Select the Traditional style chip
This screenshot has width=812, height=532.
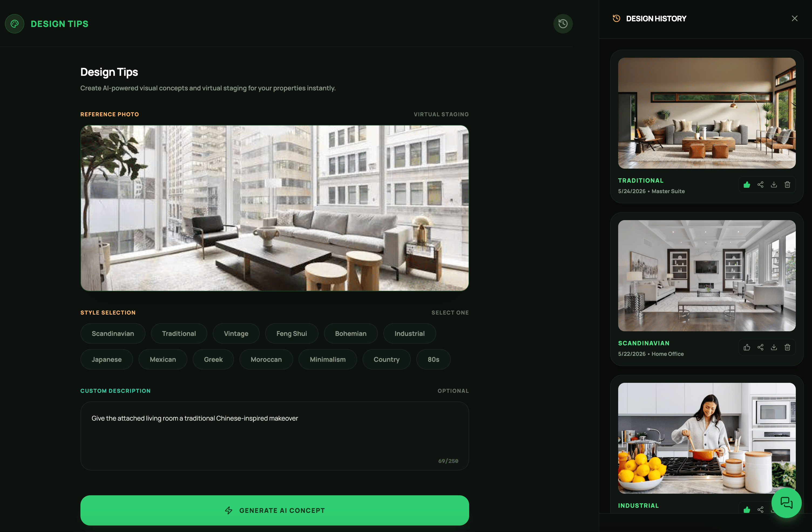tap(179, 333)
